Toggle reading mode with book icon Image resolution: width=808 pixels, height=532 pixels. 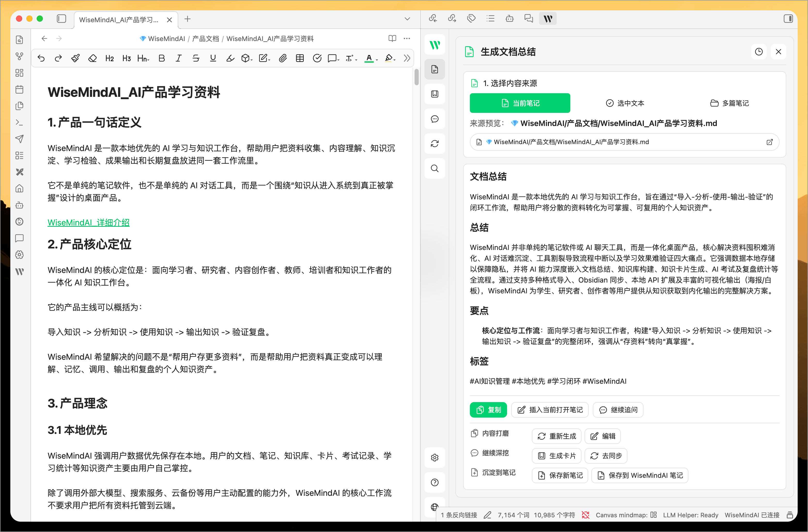pos(392,38)
